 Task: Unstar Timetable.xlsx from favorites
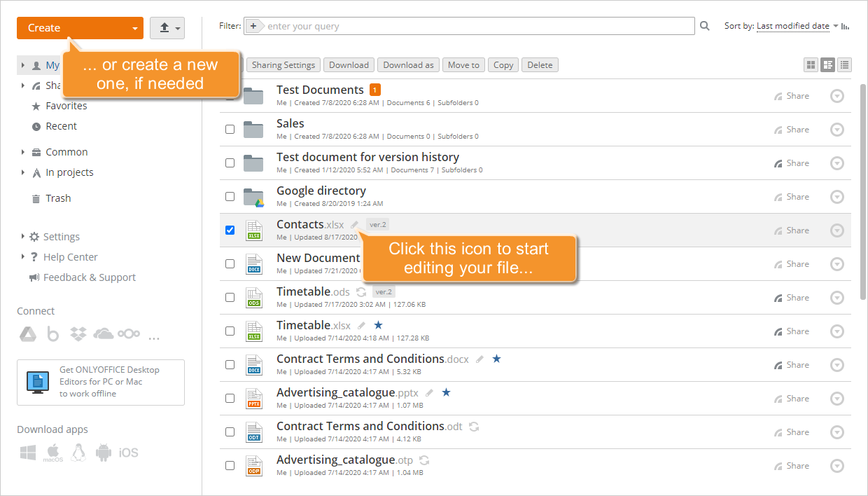pos(378,325)
